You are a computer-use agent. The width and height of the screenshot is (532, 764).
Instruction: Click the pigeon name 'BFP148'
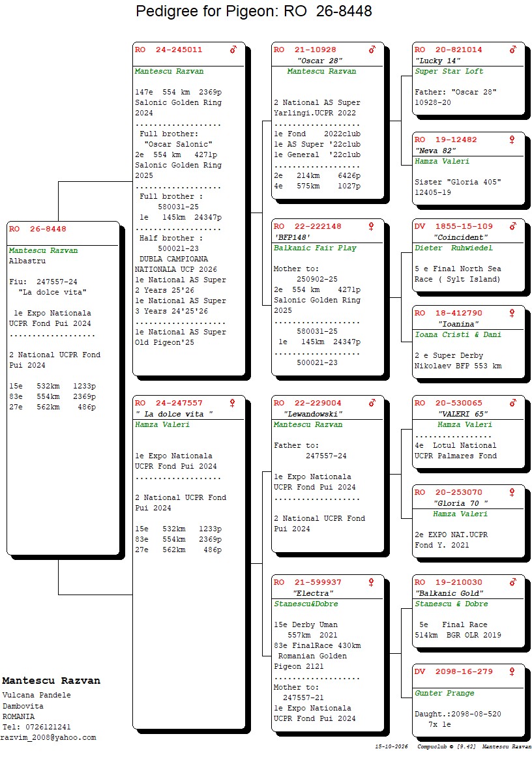292,238
